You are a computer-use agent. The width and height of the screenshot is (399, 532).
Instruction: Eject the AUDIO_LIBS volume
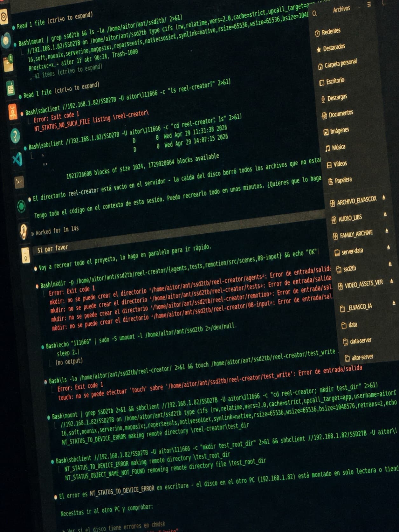click(x=385, y=214)
